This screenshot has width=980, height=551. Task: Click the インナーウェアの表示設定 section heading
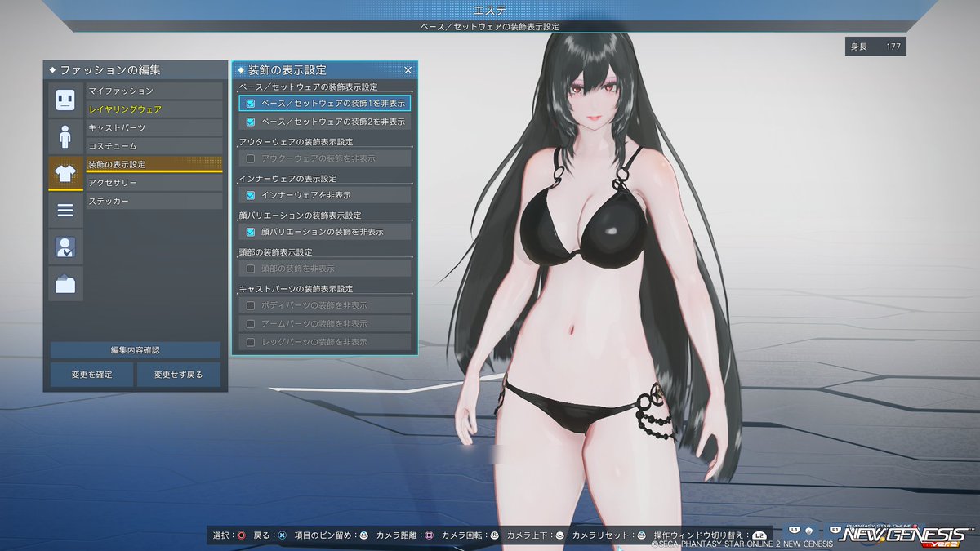click(287, 179)
